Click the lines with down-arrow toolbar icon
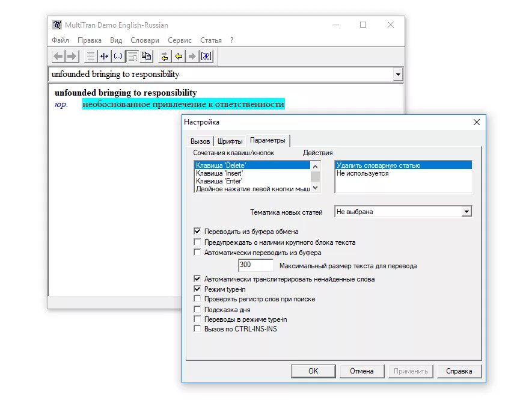 coord(132,56)
